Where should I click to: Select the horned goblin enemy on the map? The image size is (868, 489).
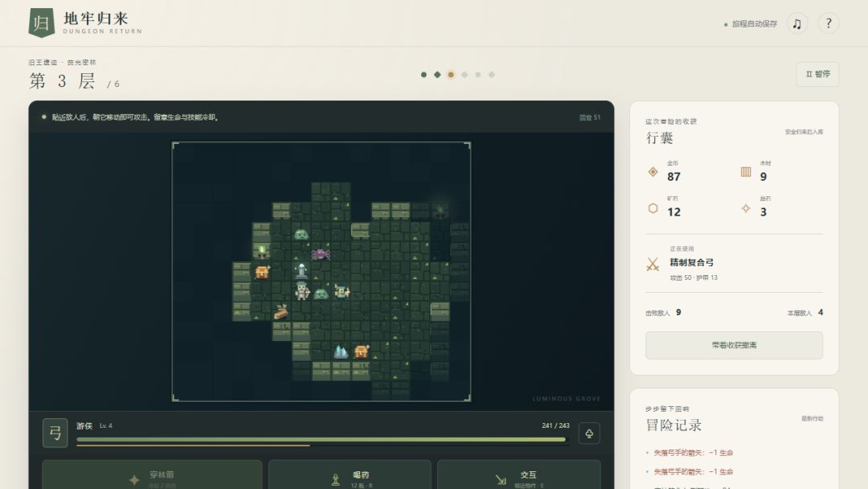(342, 290)
